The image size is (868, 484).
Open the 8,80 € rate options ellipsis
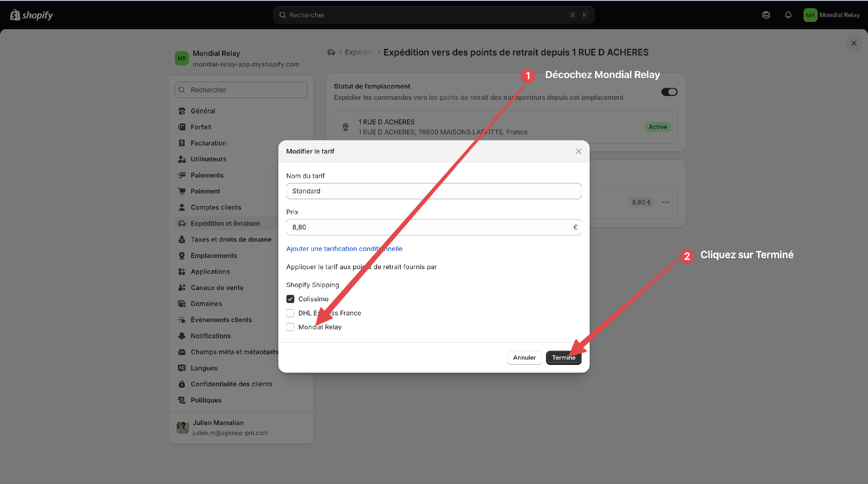click(x=665, y=202)
